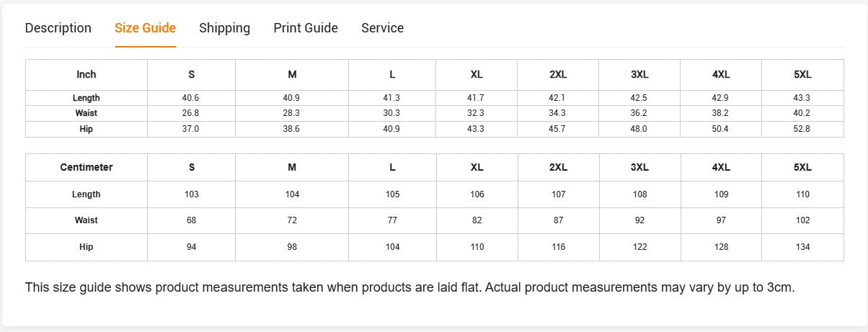
Task: Click the "Centimeter" table header cell
Action: point(87,167)
